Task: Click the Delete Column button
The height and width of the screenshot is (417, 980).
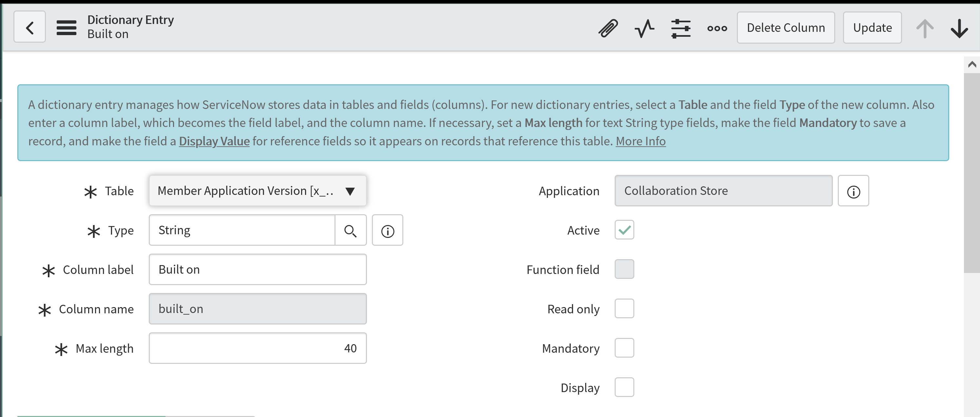Action: click(786, 28)
